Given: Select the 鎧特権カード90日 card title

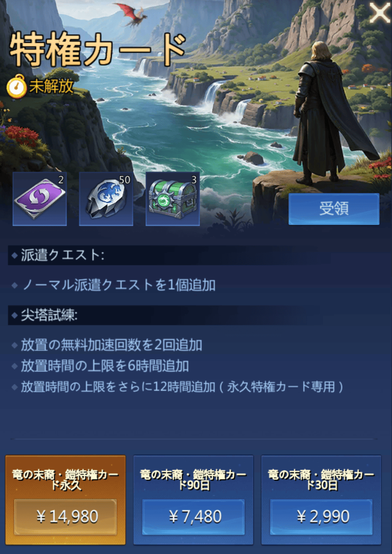Looking at the screenshot, I should pos(193,479).
